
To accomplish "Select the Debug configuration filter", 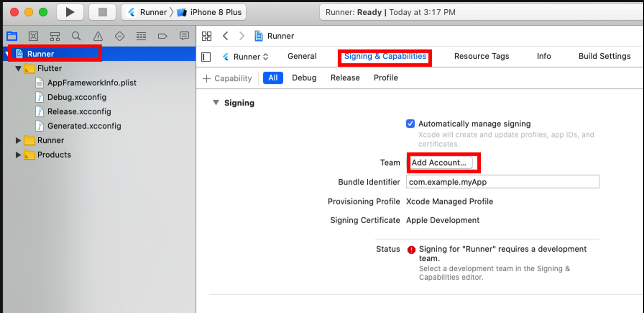I will coord(304,78).
